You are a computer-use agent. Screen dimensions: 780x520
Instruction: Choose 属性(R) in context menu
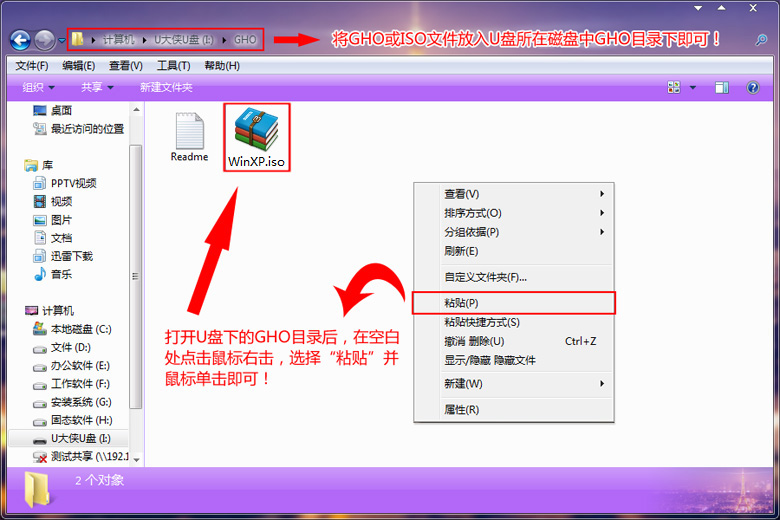tap(513, 410)
